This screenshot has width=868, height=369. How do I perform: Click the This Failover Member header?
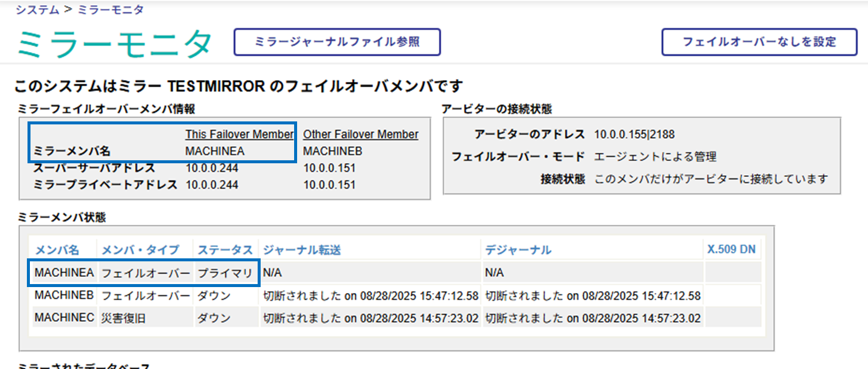[239, 134]
